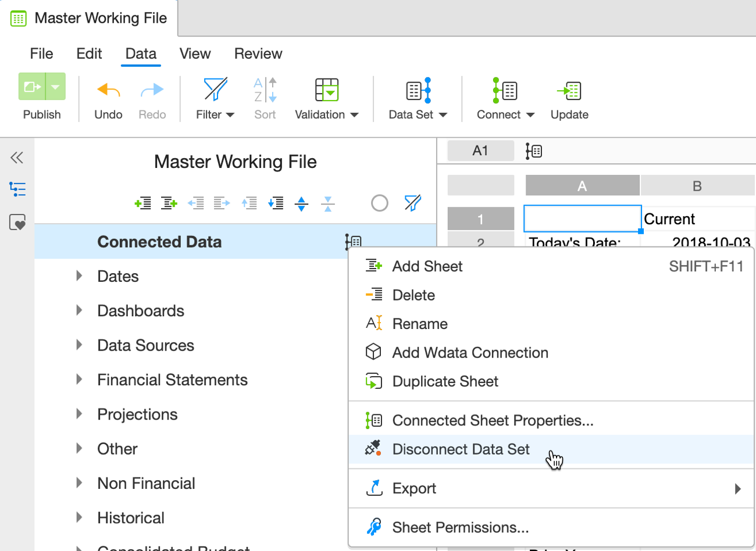
Task: Toggle the outline filter funnel icon
Action: [x=412, y=203]
